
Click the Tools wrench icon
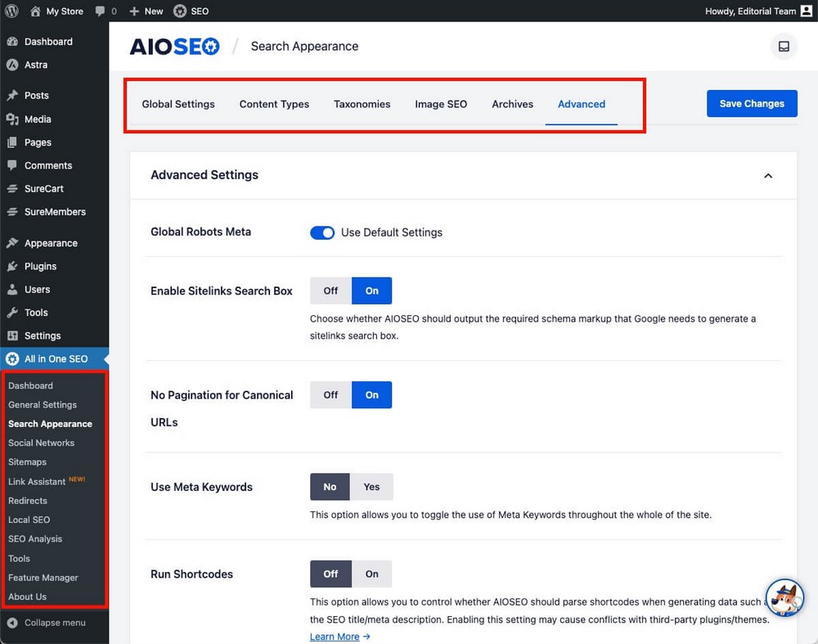(x=12, y=312)
